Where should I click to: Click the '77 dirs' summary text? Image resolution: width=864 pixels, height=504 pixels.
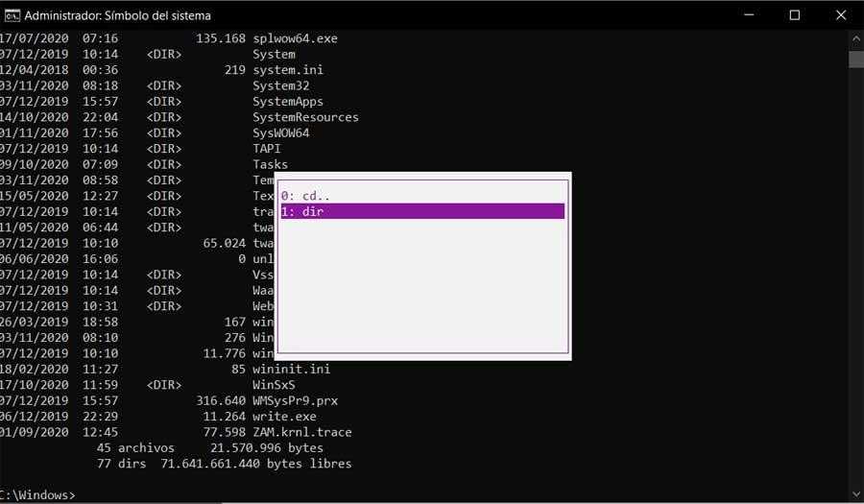point(122,464)
